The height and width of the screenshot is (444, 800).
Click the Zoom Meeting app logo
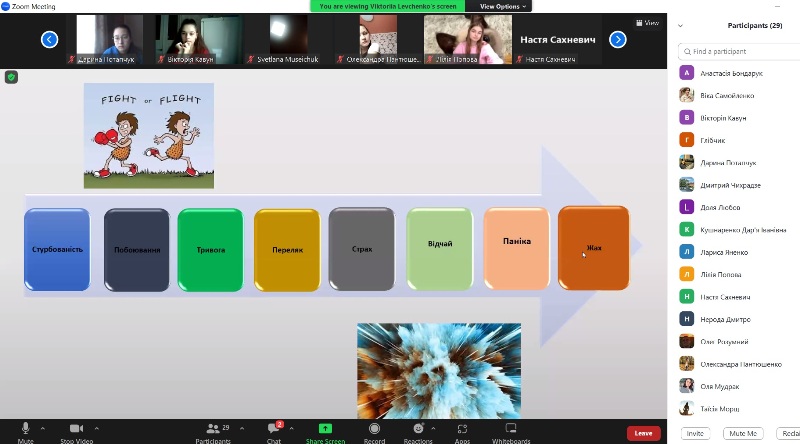(6, 6)
